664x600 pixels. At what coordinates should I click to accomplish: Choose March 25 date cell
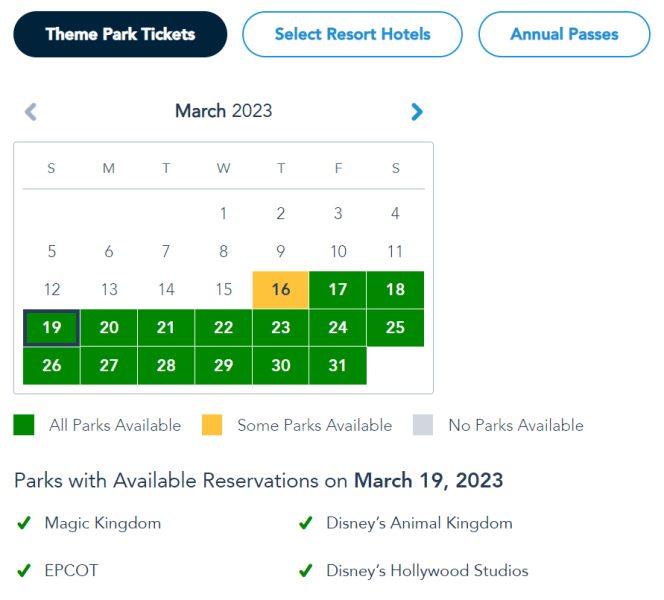click(x=395, y=328)
